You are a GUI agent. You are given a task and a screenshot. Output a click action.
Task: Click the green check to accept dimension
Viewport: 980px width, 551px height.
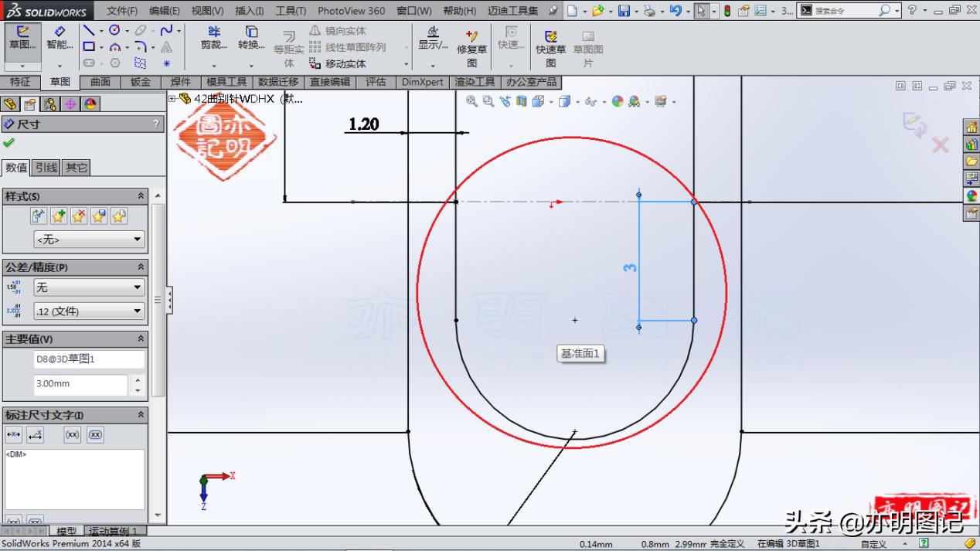pos(9,142)
